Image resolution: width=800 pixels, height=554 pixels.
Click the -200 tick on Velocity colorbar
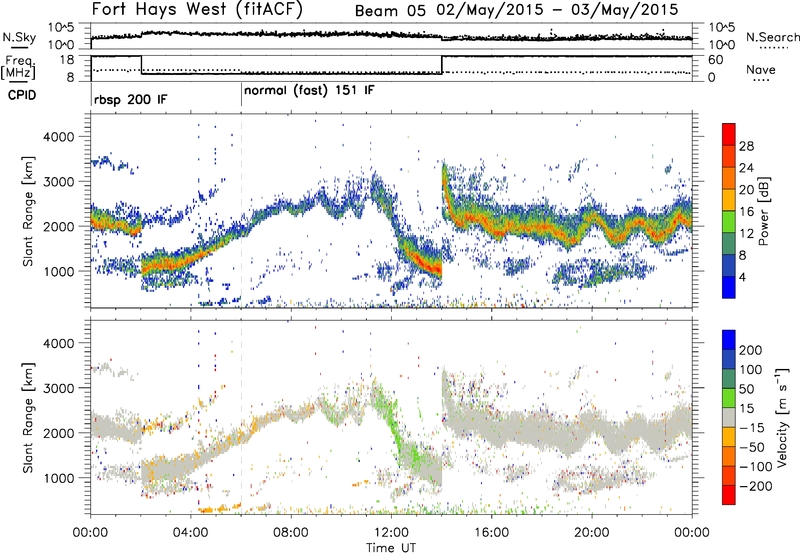756,486
